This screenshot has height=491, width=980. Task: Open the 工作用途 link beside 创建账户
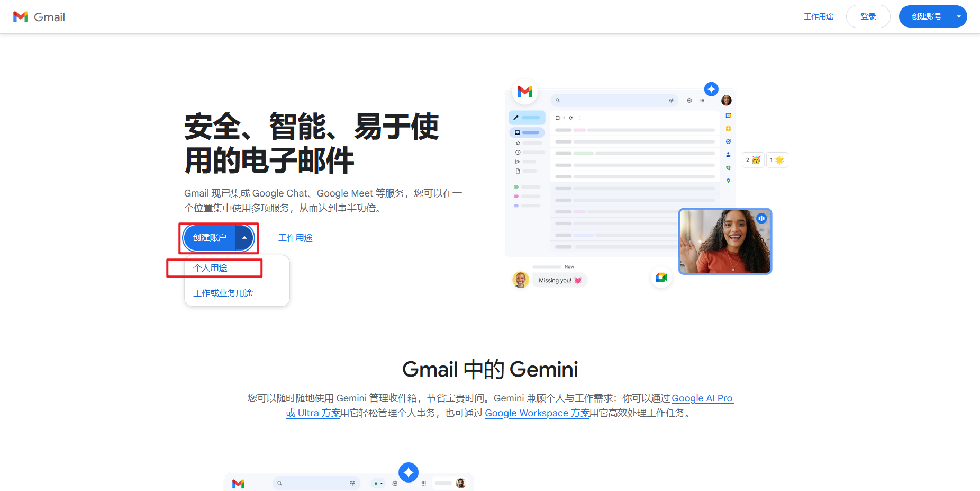pos(295,238)
